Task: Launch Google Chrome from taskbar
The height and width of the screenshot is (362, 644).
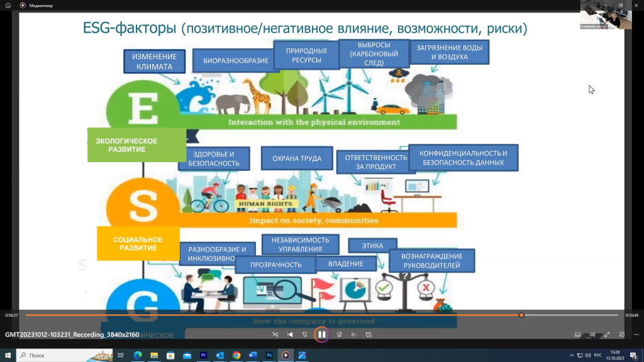Action: [x=236, y=355]
